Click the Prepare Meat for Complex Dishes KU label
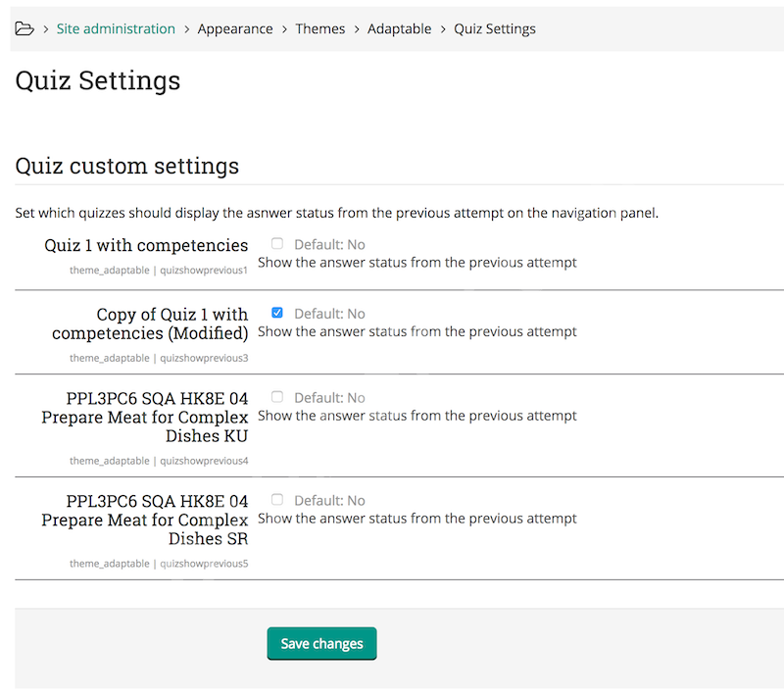The image size is (784, 696). coord(144,417)
